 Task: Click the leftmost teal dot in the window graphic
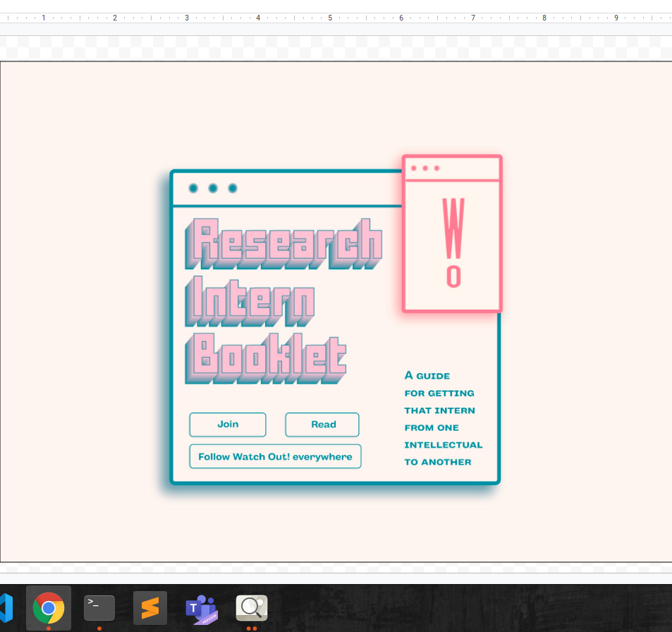coord(193,188)
